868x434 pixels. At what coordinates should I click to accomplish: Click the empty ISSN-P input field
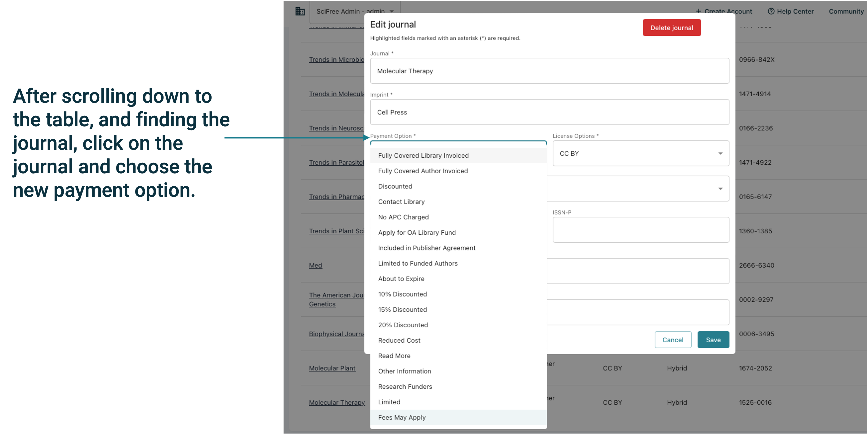640,230
